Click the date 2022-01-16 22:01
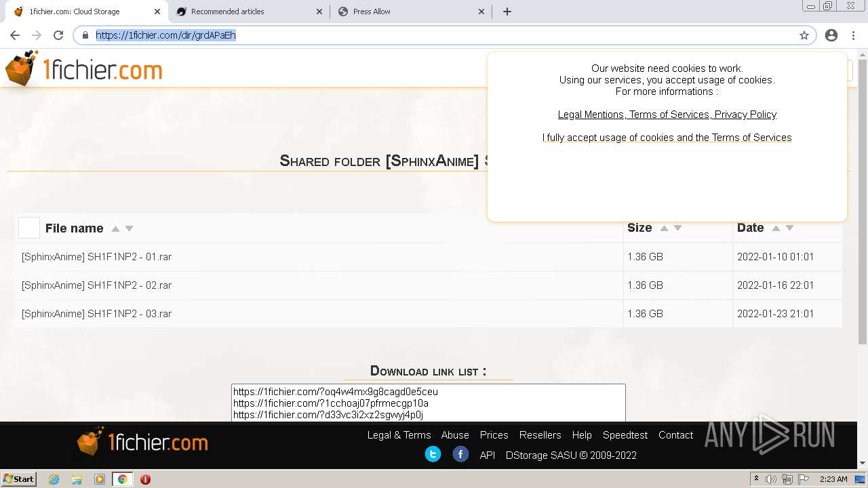This screenshot has height=488, width=868. pos(775,285)
